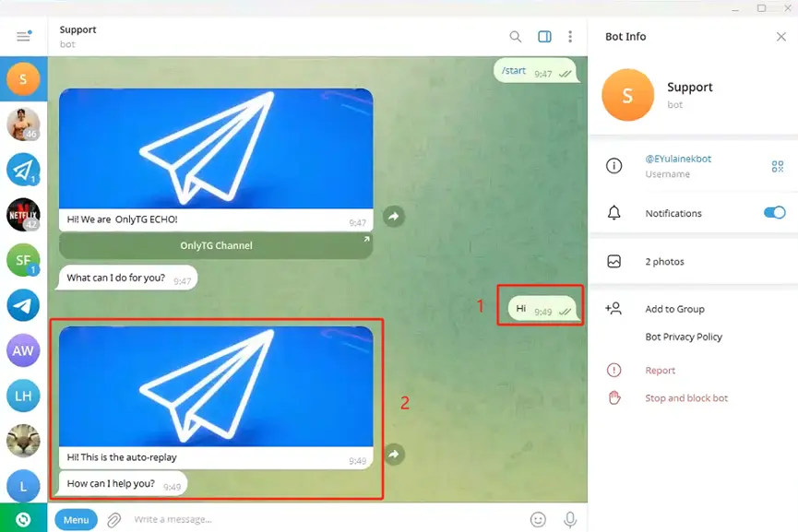The width and height of the screenshot is (798, 532).
Task: Show QR code for @EYulainekbot username
Action: tap(778, 166)
